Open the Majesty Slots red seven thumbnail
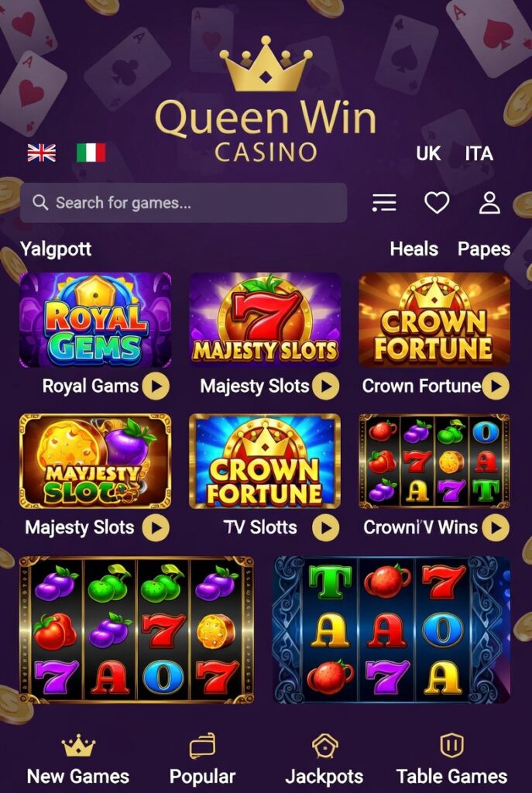The width and height of the screenshot is (532, 793). click(x=265, y=320)
